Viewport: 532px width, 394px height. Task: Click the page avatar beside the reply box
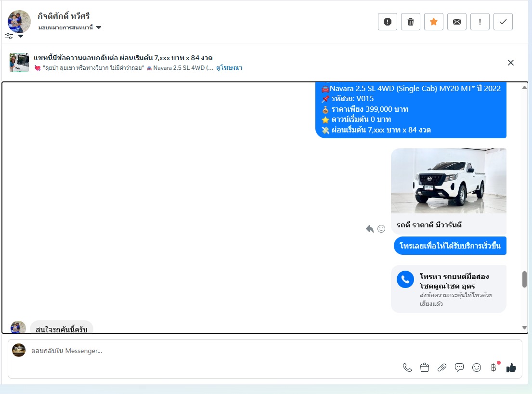(x=19, y=350)
